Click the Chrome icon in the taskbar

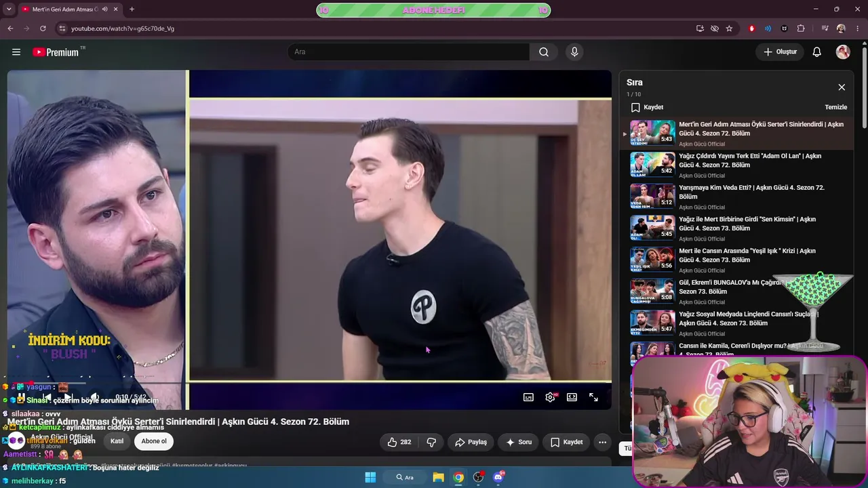click(x=458, y=477)
